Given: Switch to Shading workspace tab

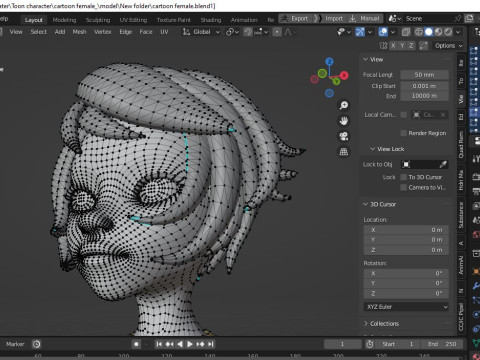Looking at the screenshot, I should pos(211,20).
